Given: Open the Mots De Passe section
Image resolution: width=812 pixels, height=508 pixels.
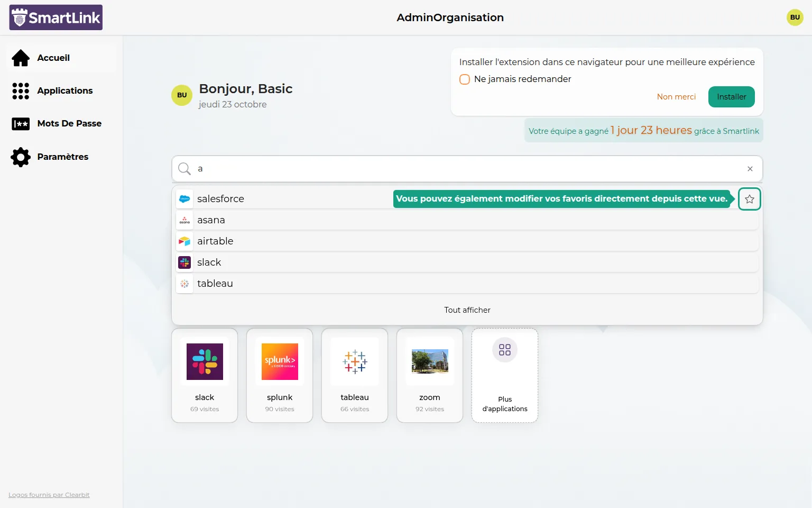Looking at the screenshot, I should [69, 124].
